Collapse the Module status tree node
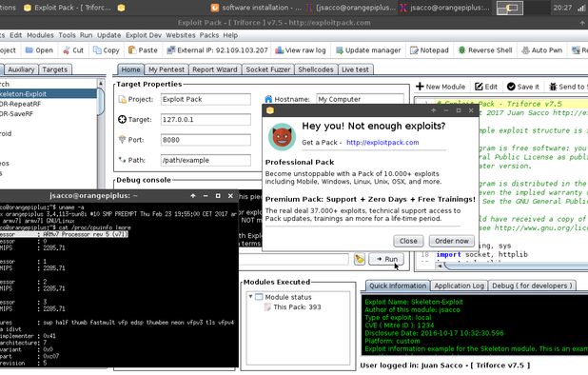 250,297
